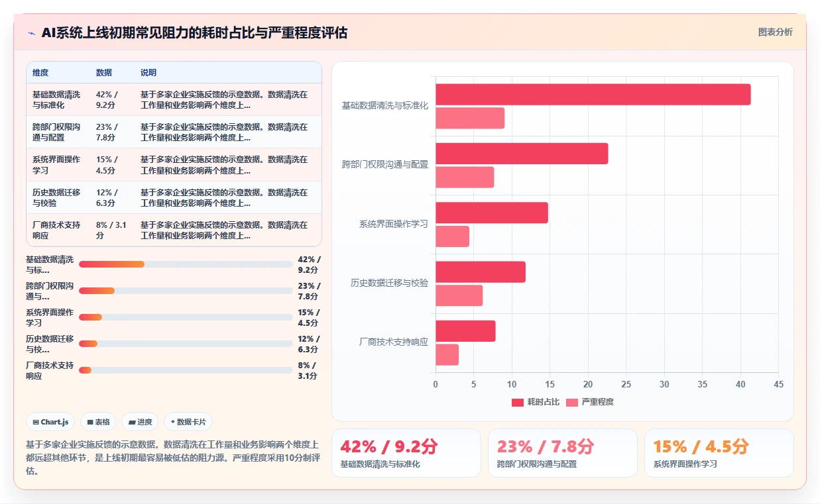
Task: Click the footnote paragraph below the tags
Action: 174,458
